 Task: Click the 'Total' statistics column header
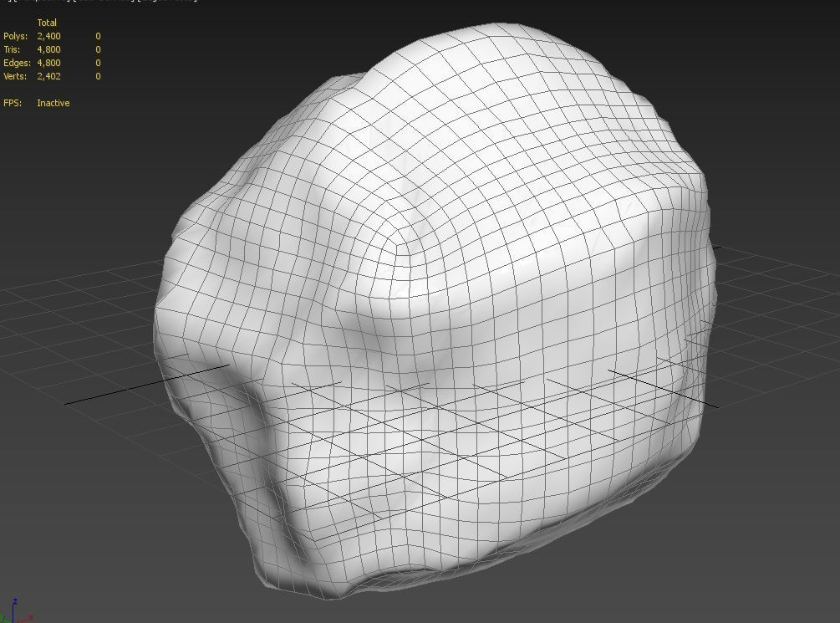click(47, 23)
